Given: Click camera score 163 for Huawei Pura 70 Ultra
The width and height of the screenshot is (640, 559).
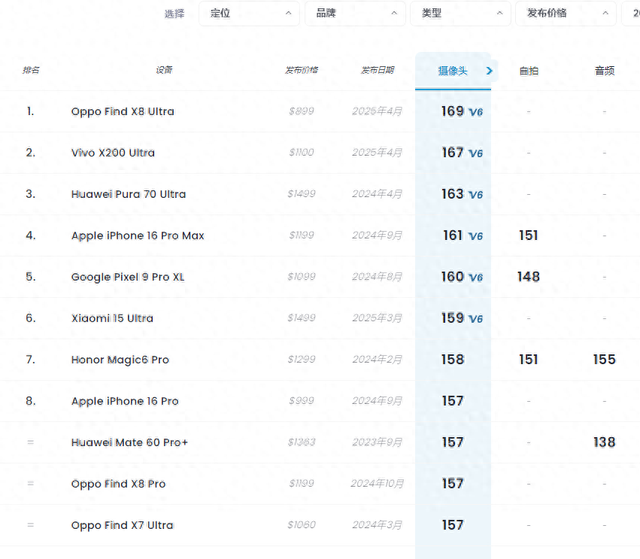Looking at the screenshot, I should pos(452,194).
